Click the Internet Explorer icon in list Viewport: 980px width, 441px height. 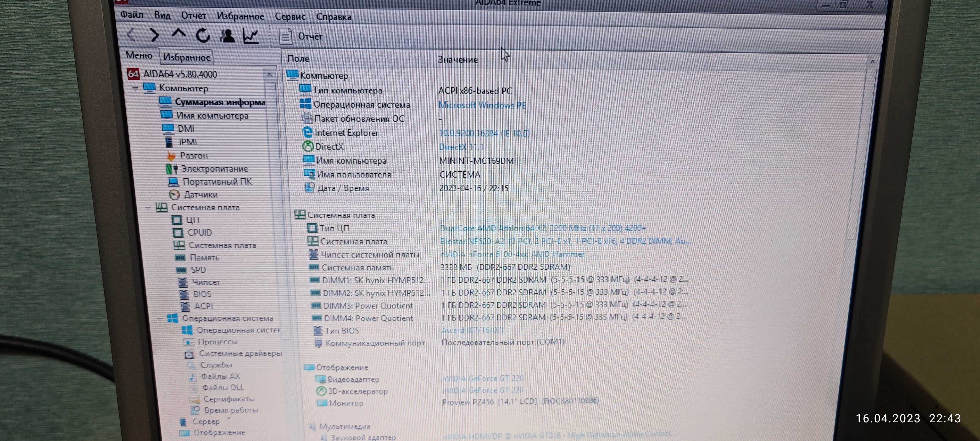[x=307, y=132]
